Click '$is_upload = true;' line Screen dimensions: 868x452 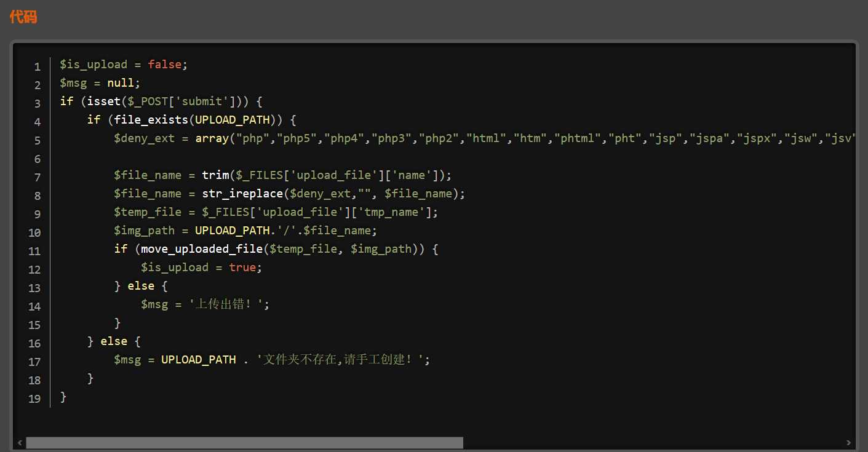[x=202, y=268]
